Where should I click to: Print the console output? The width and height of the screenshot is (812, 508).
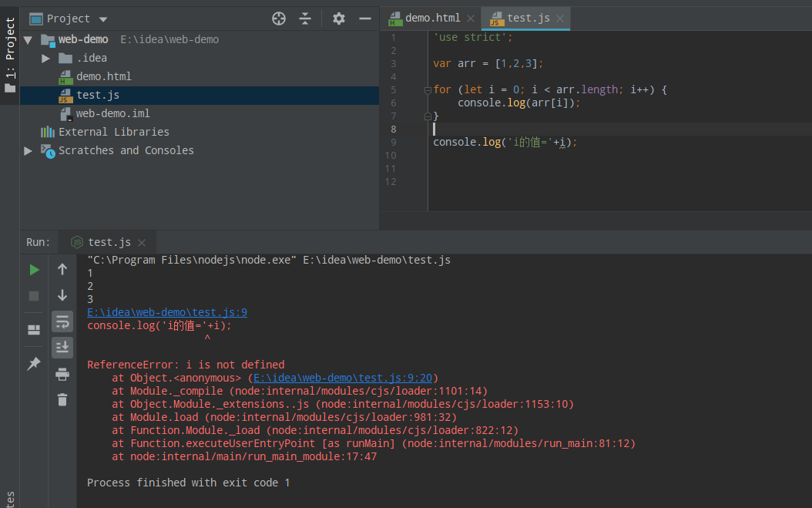point(62,375)
